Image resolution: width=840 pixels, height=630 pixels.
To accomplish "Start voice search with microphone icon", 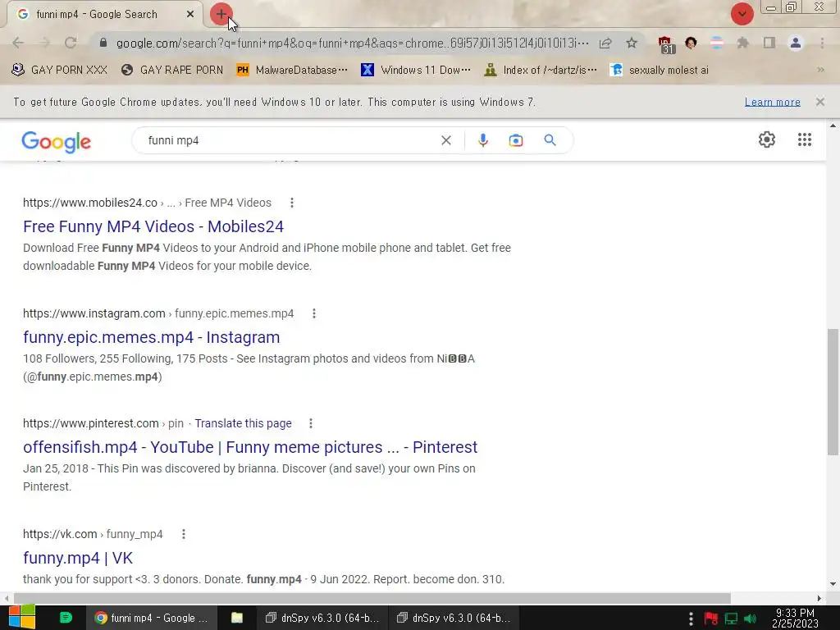I will pyautogui.click(x=482, y=140).
